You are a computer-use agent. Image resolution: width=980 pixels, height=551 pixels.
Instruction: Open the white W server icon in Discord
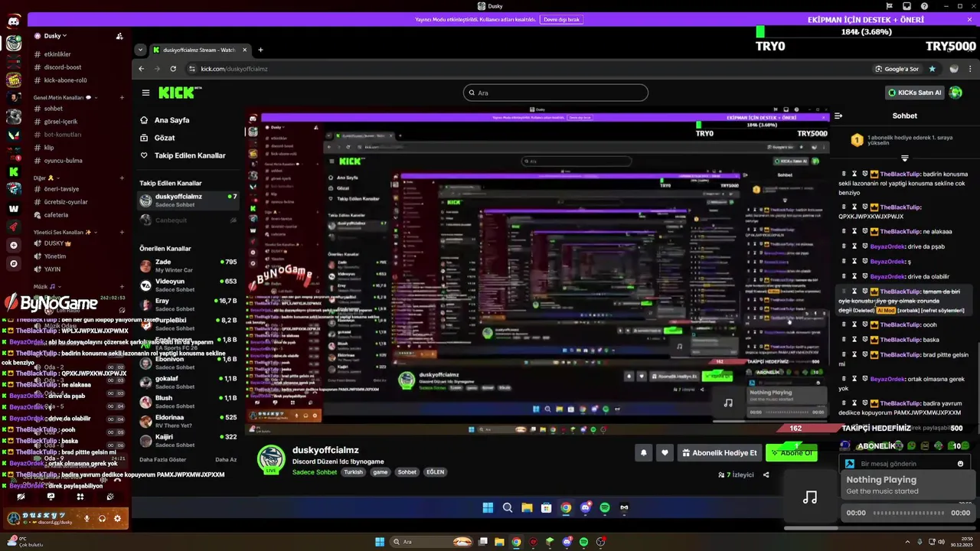(x=14, y=208)
